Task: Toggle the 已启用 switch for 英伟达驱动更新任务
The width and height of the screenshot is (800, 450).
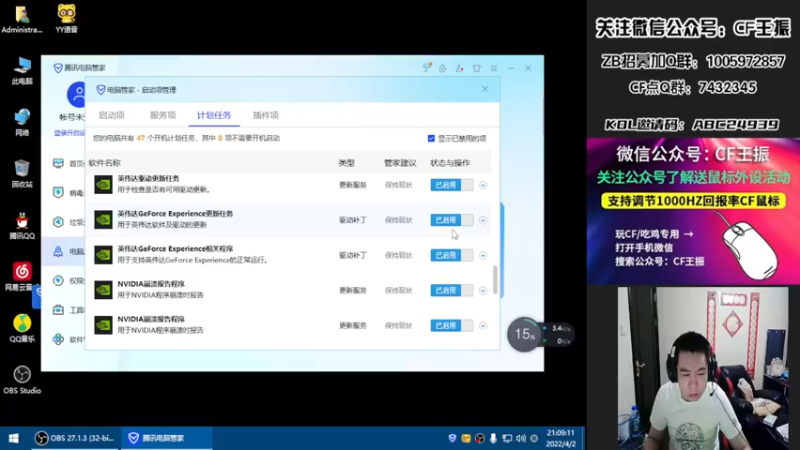Action: pyautogui.click(x=452, y=185)
